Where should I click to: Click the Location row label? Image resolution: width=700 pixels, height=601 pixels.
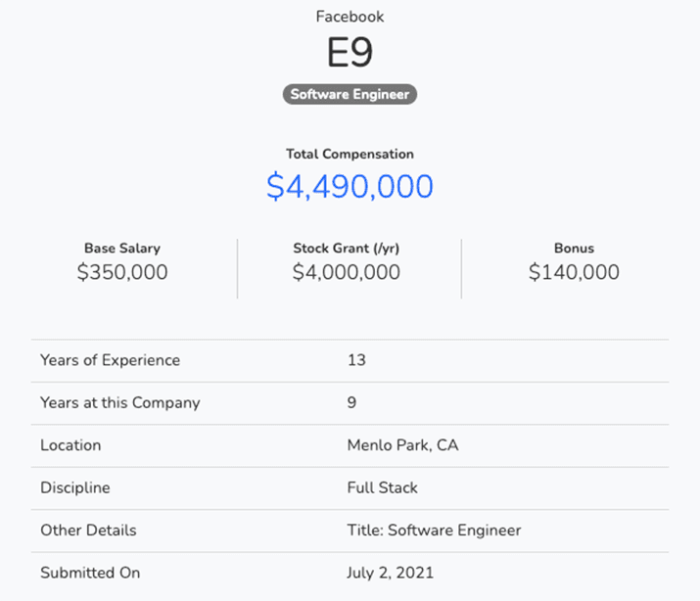click(70, 445)
